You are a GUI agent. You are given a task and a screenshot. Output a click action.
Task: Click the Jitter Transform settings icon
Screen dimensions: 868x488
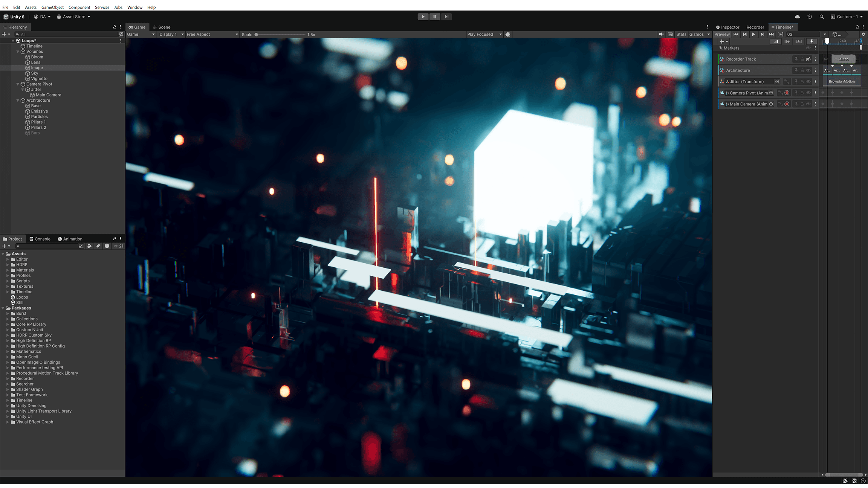coord(815,81)
